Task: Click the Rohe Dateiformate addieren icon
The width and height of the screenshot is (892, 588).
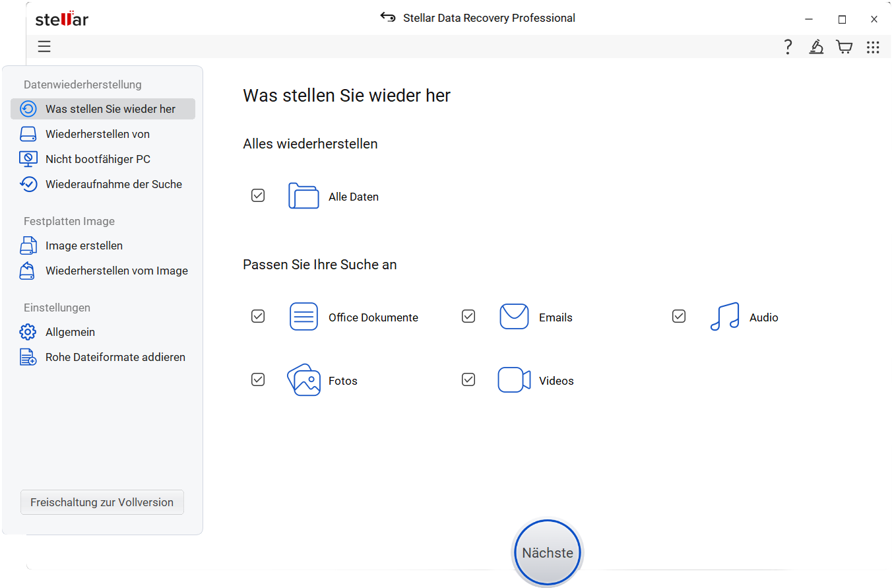Action: [x=28, y=357]
